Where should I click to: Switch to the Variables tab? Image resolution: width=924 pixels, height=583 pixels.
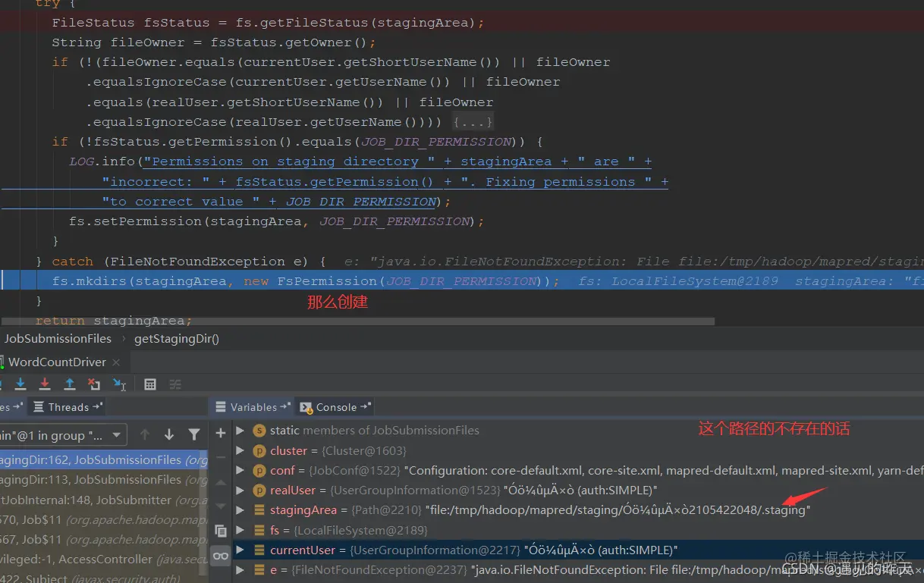(252, 407)
